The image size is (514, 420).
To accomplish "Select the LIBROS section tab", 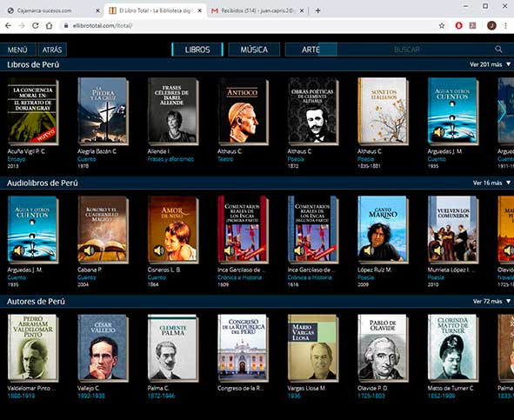I will [197, 50].
